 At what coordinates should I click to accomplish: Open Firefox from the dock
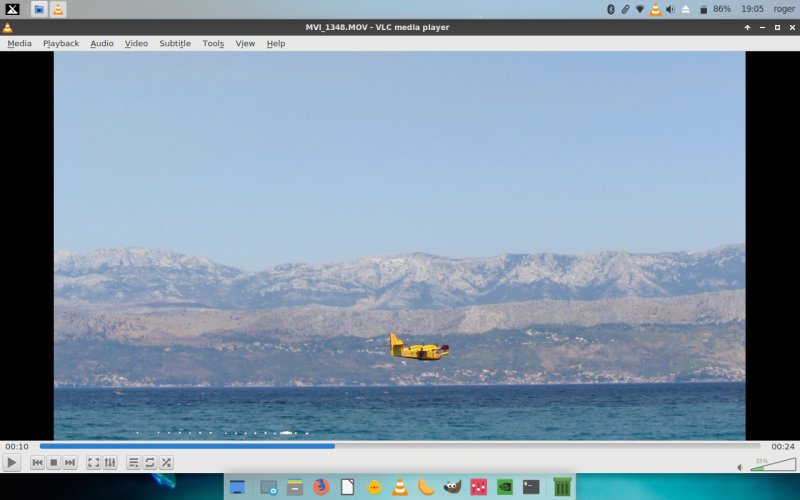coord(320,487)
